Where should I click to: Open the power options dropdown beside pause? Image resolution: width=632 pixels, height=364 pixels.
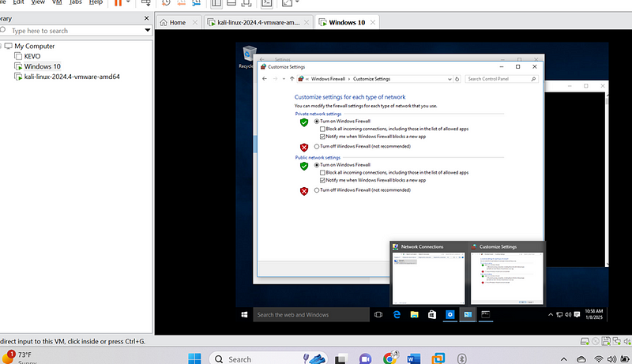pos(128,2)
